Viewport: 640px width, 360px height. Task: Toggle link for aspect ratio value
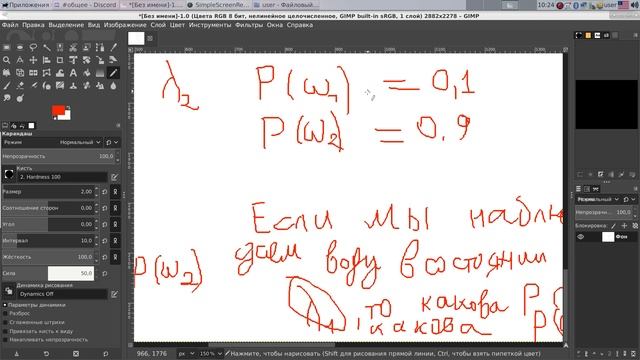click(115, 208)
